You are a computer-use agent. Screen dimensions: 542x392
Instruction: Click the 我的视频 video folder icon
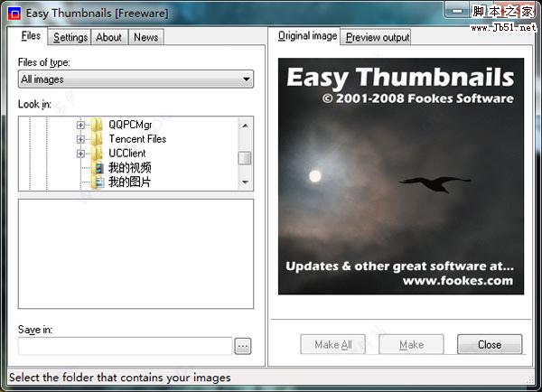[98, 168]
